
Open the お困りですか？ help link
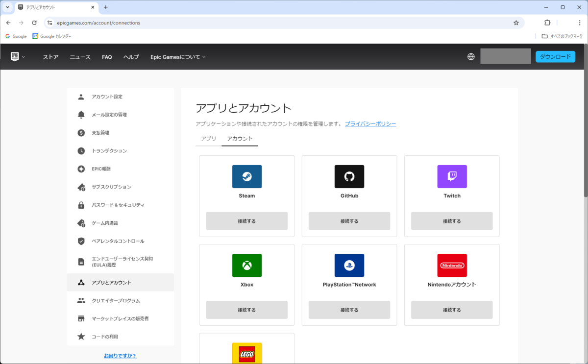(120, 356)
